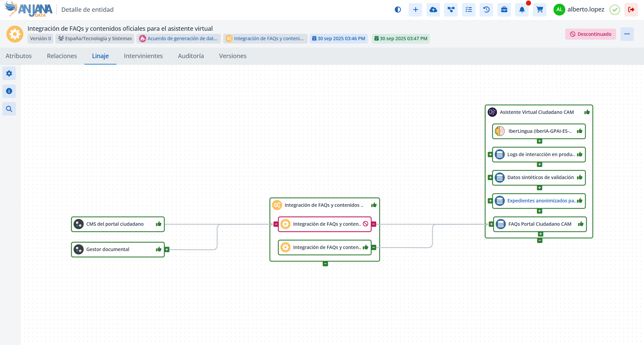Collapse the Asistente Virtual Ciudadano CAM container
Screen dimensions: 644x345
coord(540,241)
